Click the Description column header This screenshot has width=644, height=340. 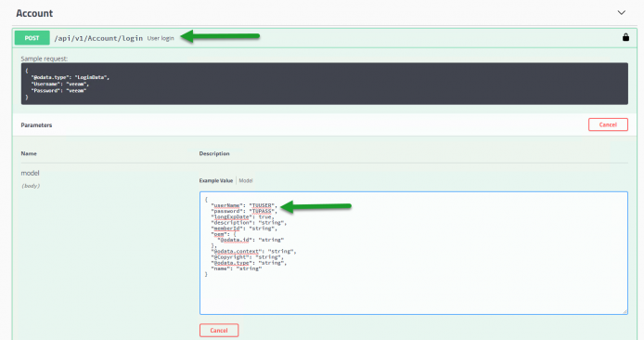tap(214, 153)
